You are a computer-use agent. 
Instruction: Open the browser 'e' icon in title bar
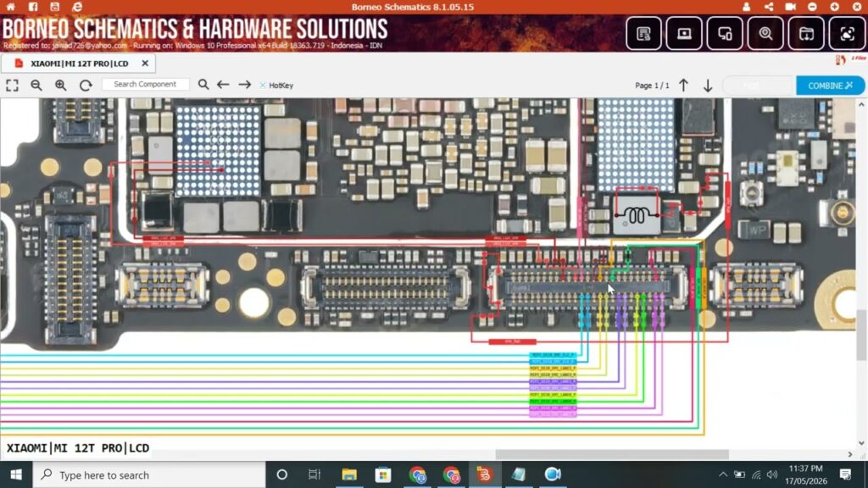pos(77,7)
